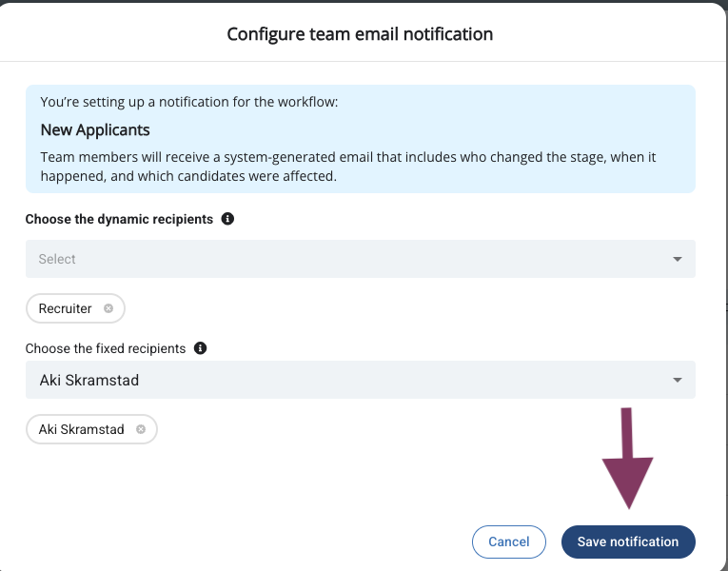Expand the fixed recipients dropdown arrow
Screen dimensions: 728x571
(677, 381)
